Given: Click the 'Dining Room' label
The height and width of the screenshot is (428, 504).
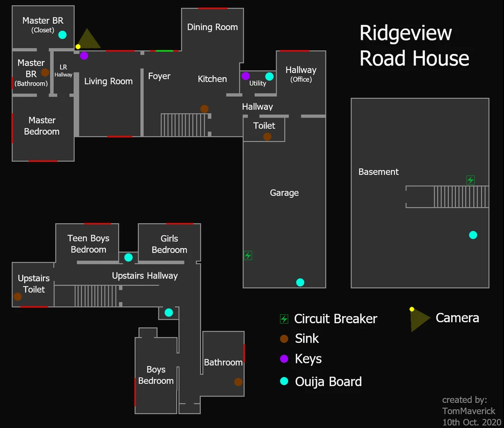Looking at the screenshot, I should click(212, 27).
